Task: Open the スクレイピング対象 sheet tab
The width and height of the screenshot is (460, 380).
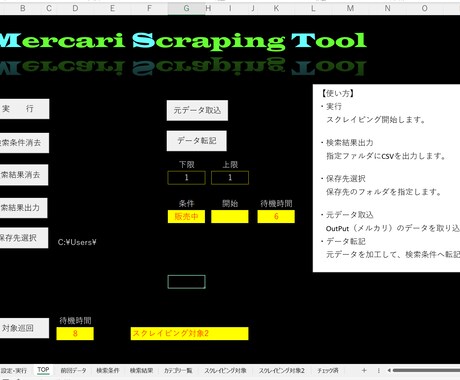Action: click(x=225, y=370)
